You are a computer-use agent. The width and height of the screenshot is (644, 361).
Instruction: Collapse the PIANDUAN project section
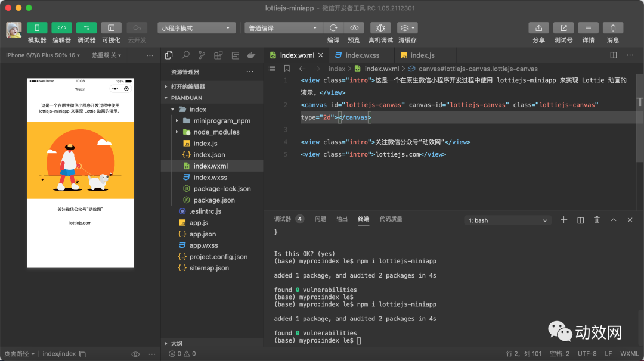pyautogui.click(x=212, y=98)
